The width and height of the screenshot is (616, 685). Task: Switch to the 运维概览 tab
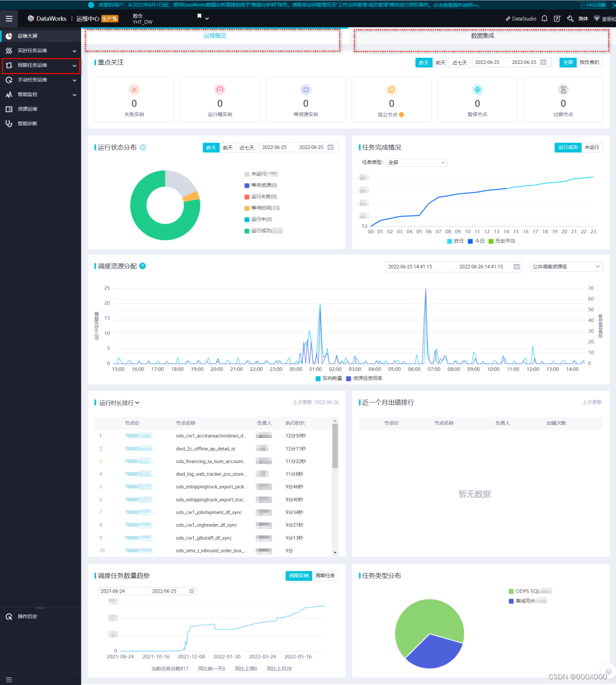(215, 36)
